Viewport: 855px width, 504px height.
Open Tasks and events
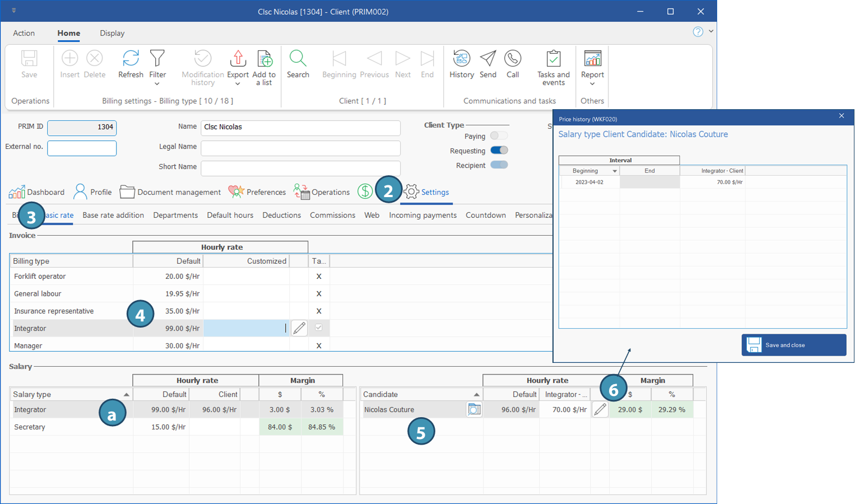click(553, 59)
